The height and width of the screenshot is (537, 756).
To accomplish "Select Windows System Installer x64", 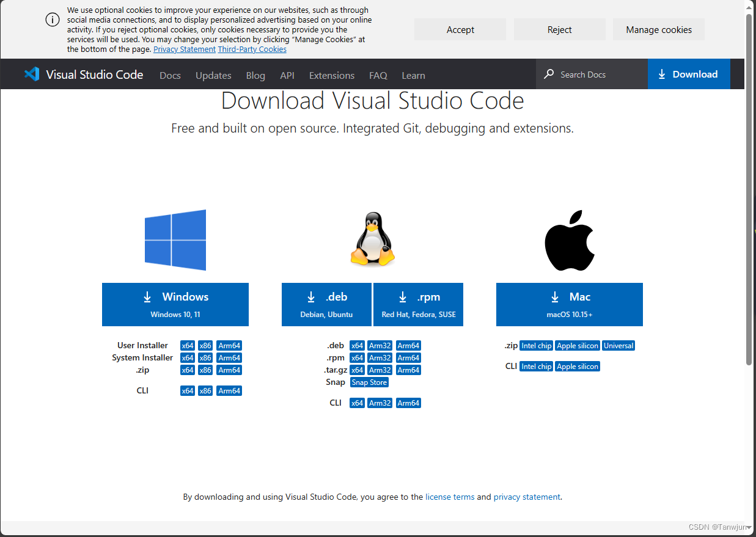I will tap(188, 358).
